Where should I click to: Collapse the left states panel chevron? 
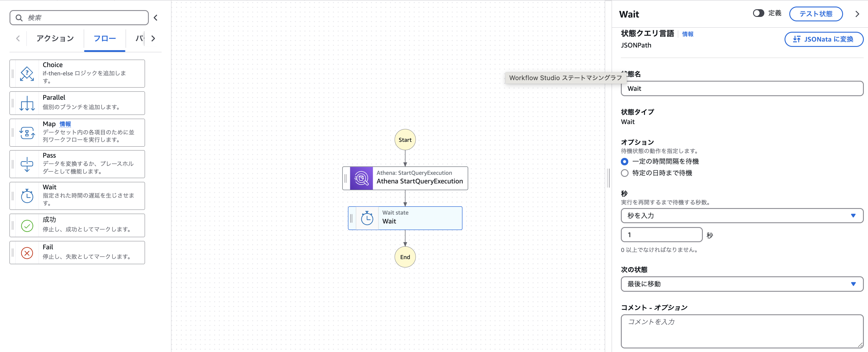click(x=156, y=18)
